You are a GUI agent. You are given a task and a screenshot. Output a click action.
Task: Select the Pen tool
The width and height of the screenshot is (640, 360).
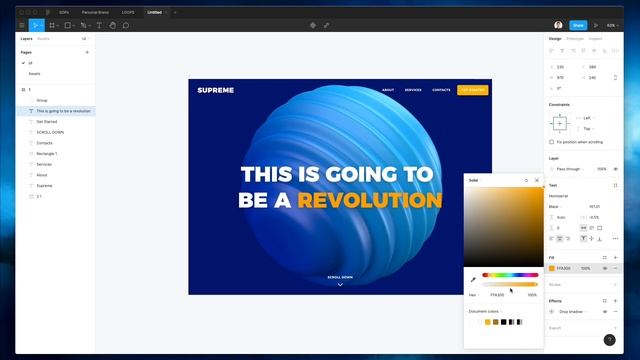(83, 25)
